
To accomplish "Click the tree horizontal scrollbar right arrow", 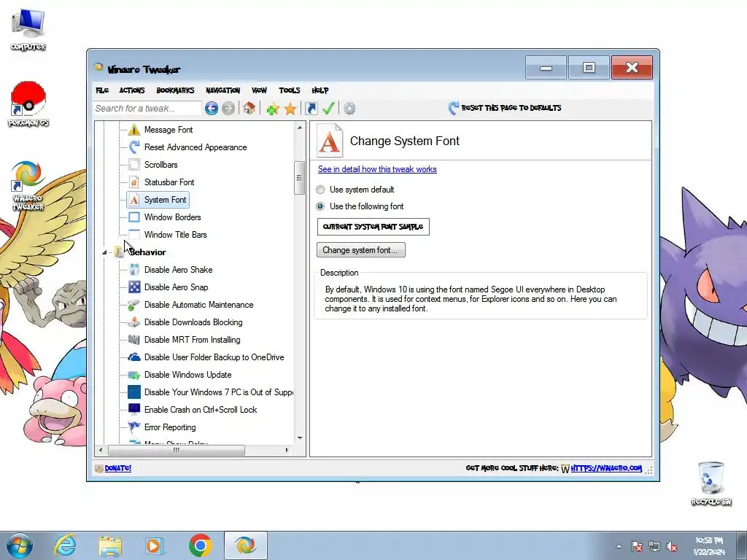I will [x=287, y=450].
